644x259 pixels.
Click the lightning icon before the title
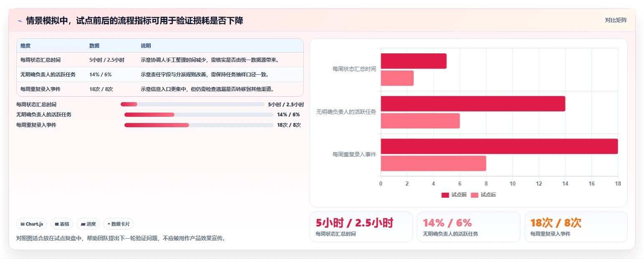coord(20,21)
